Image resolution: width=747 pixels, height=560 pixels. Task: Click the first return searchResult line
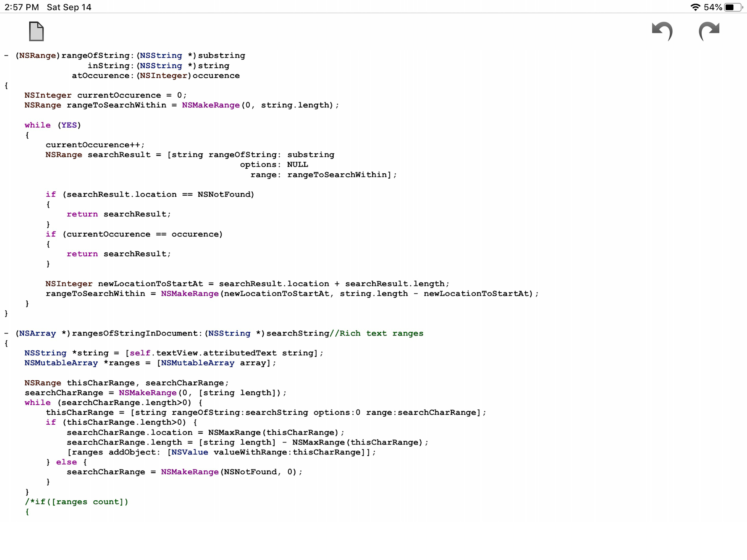119,214
